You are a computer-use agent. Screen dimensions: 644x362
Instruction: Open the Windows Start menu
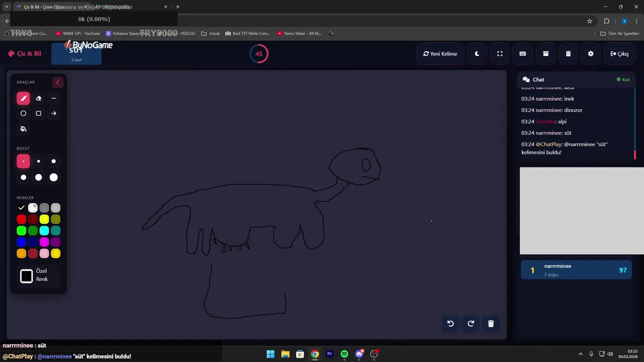(x=270, y=354)
